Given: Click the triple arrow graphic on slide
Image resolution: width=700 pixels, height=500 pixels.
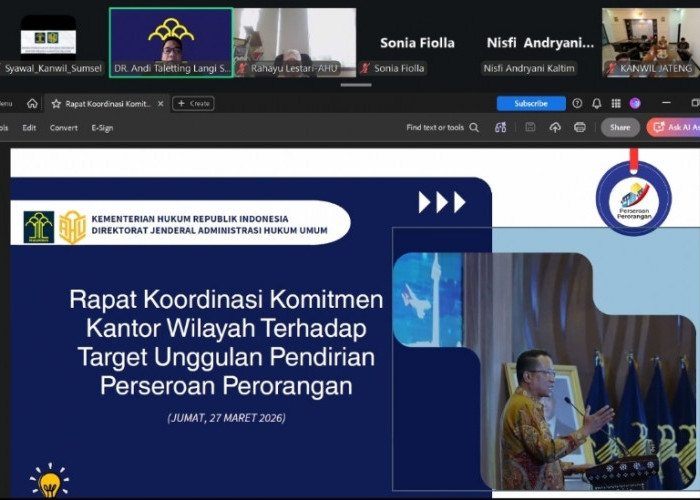Looking at the screenshot, I should tap(442, 202).
